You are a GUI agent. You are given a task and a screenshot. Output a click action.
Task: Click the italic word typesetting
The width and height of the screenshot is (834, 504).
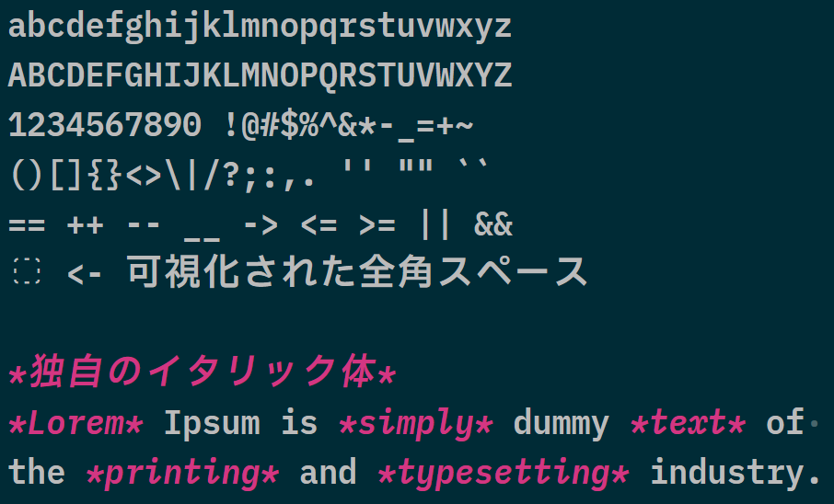[x=504, y=473]
